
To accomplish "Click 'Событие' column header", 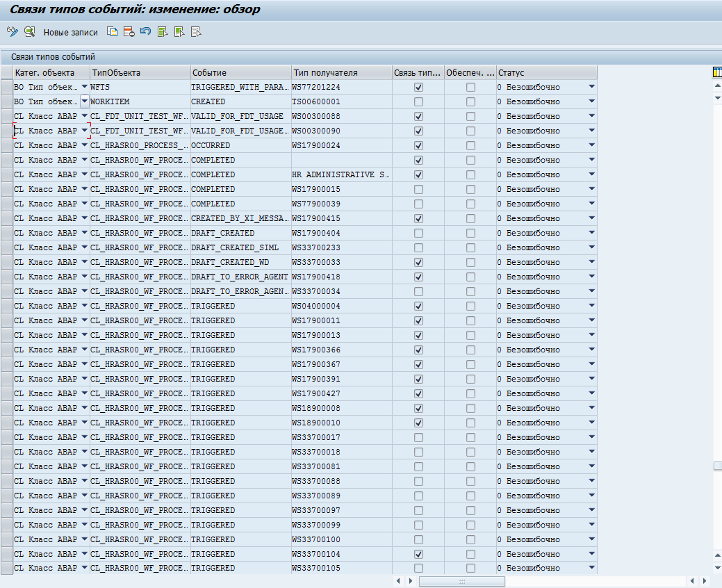I will pos(241,72).
